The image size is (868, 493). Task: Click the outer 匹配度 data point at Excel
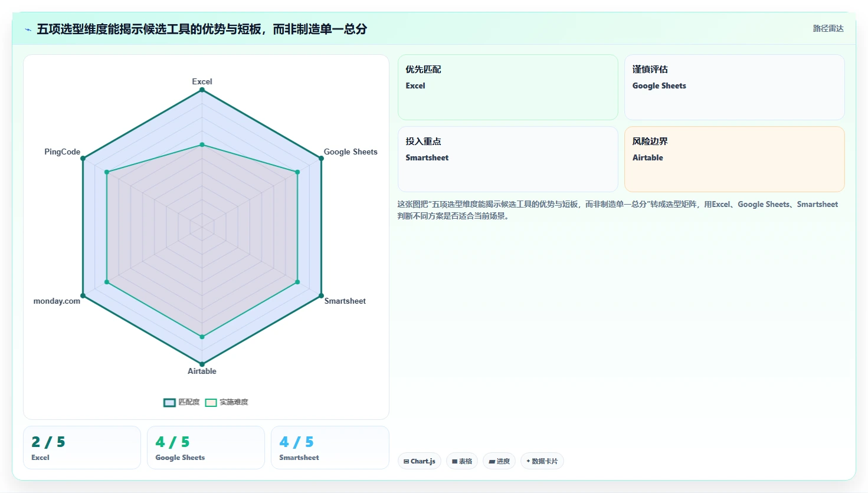click(202, 90)
